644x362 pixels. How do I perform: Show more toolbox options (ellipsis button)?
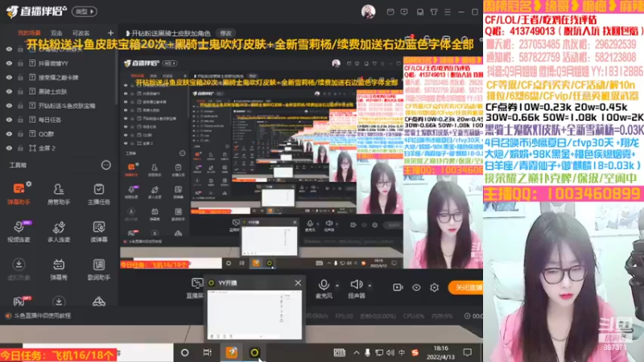[106, 165]
